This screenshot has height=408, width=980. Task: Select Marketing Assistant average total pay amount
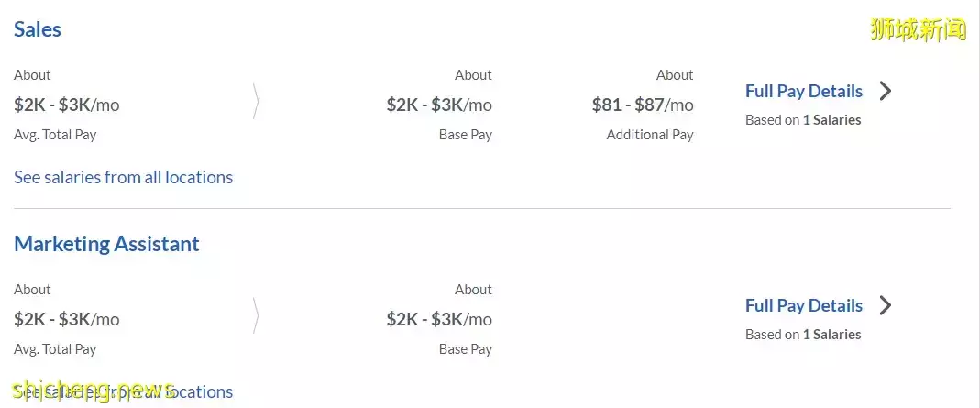pyautogui.click(x=67, y=319)
